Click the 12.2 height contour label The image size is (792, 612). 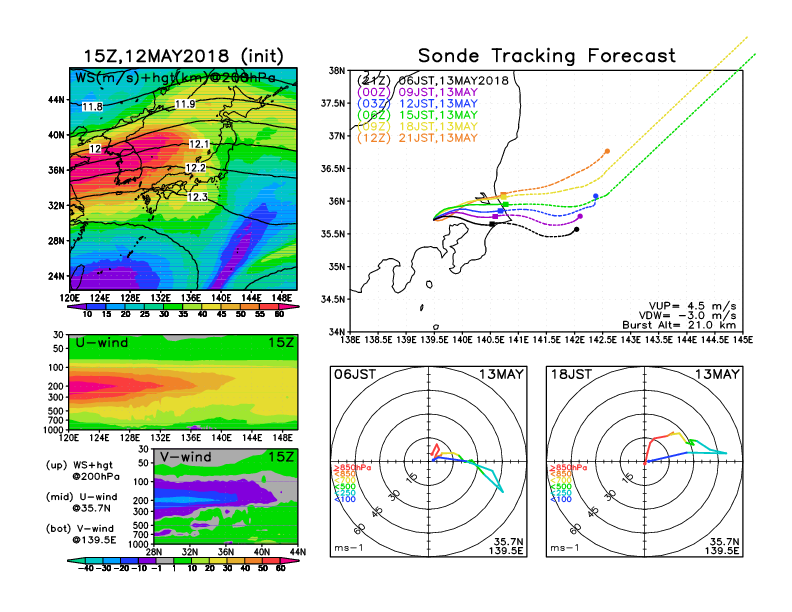pos(195,168)
